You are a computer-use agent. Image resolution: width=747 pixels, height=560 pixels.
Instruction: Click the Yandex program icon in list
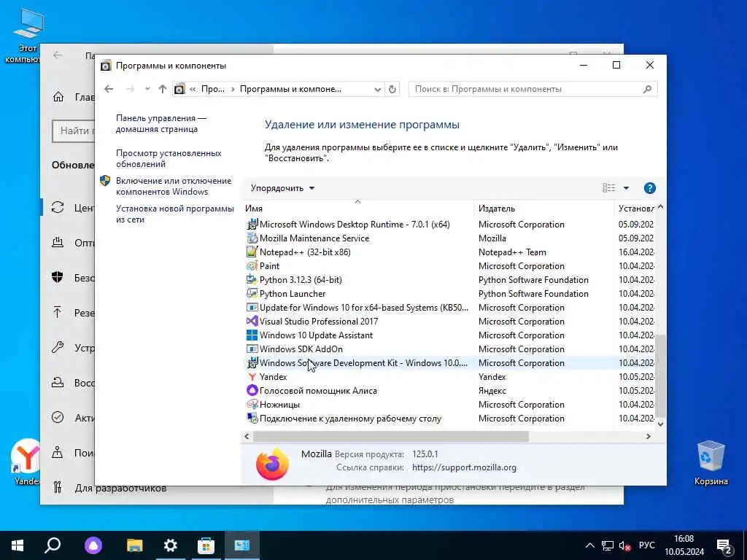(252, 377)
